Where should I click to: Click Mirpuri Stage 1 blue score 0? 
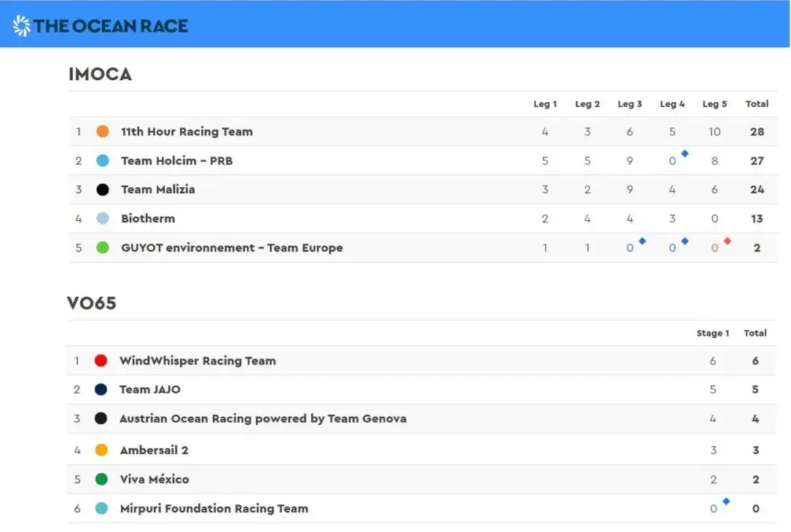(713, 508)
